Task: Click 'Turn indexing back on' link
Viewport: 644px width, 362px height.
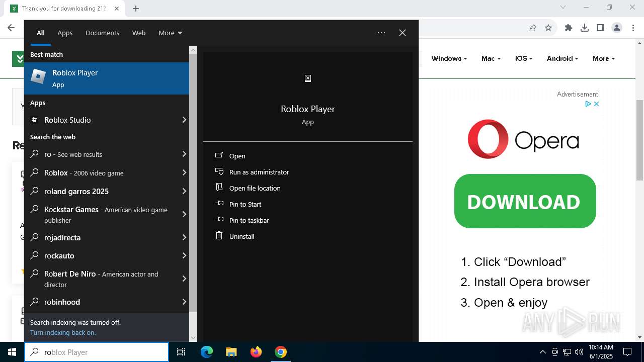Action: point(63,332)
